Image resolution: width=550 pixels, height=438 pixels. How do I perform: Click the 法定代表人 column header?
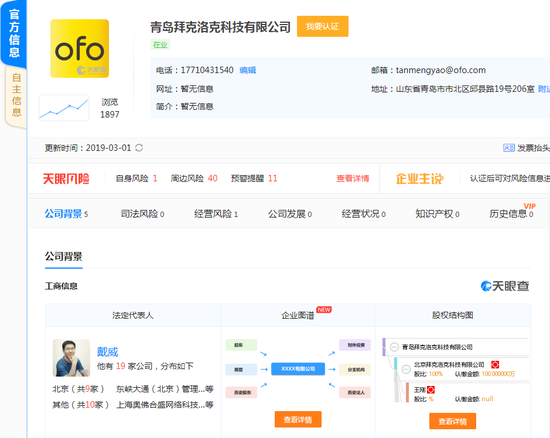click(133, 315)
